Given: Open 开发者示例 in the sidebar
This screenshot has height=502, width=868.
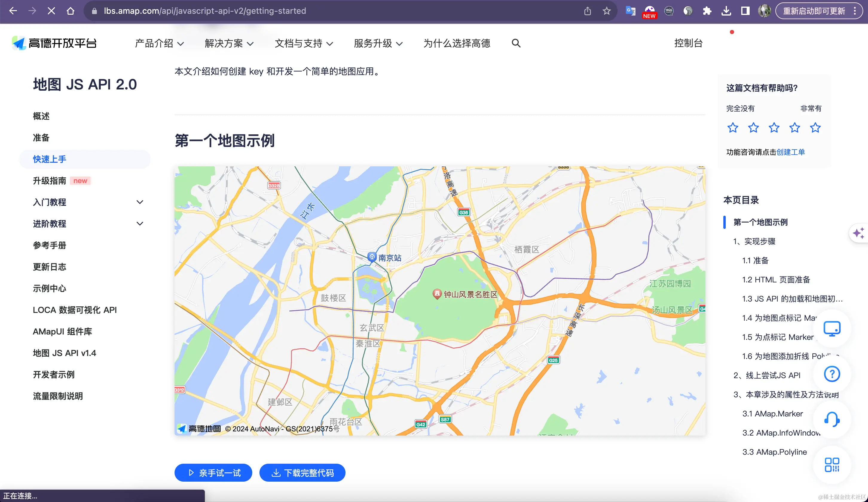Looking at the screenshot, I should [x=54, y=375].
